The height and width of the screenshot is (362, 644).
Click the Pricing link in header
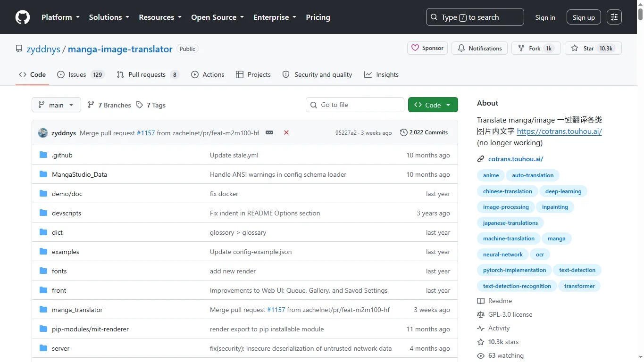[x=318, y=17]
